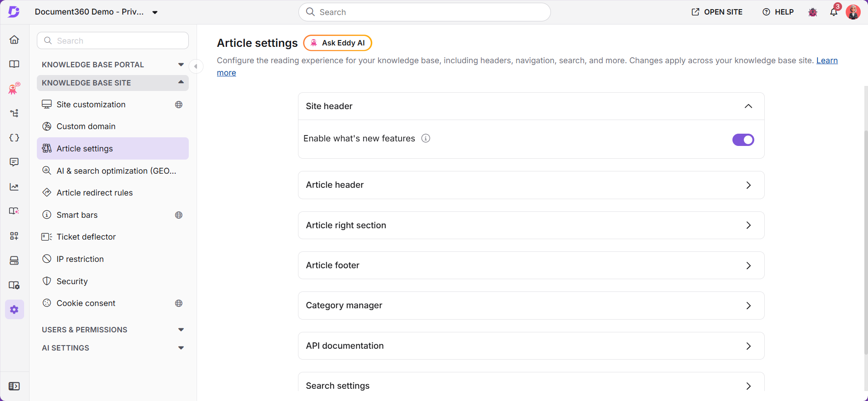Screen dimensions: 868x401
Task: Open the Home icon in left rail
Action: tap(14, 40)
